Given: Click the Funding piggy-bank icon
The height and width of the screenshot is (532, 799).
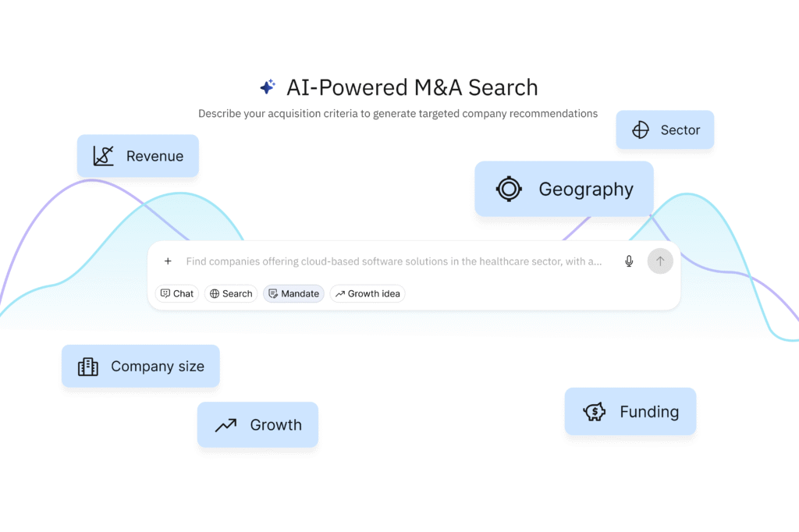Looking at the screenshot, I should point(593,411).
